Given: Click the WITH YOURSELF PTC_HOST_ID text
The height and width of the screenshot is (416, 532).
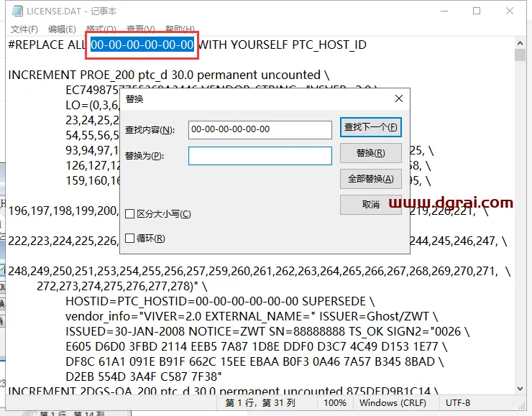Looking at the screenshot, I should (283, 45).
